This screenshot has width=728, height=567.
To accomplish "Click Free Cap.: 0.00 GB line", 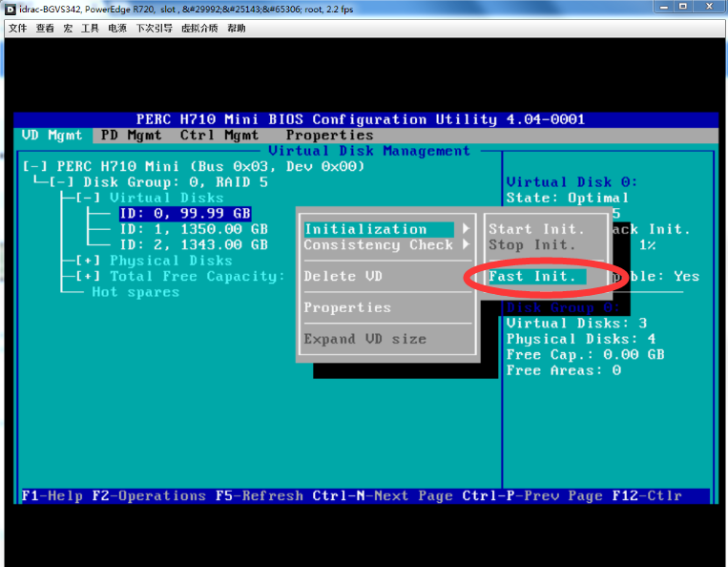I will 586,355.
